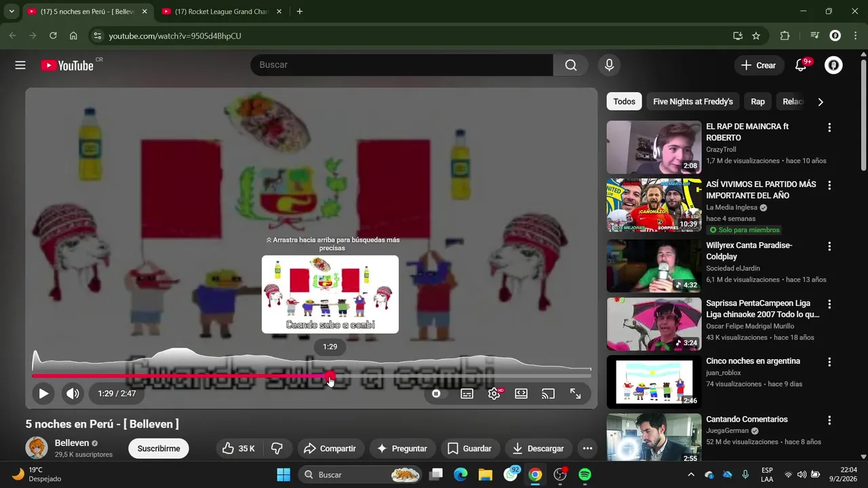Save video with Guardar button
868x488 pixels.
469,448
